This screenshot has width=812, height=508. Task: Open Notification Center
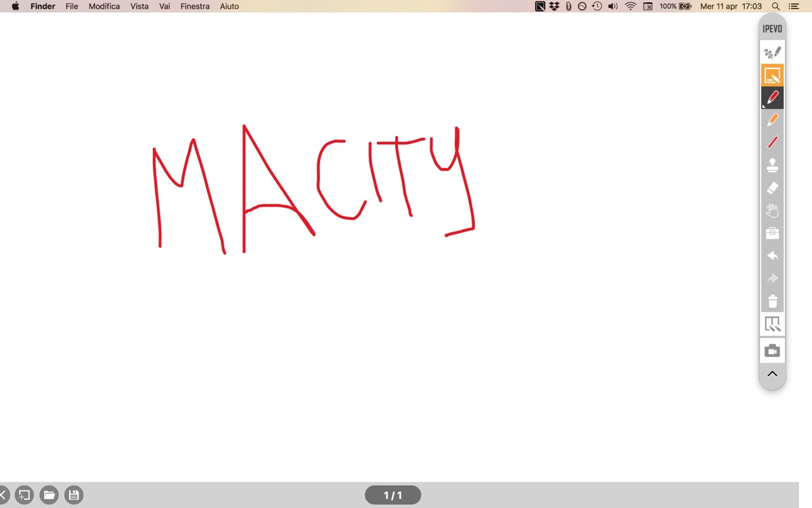click(794, 6)
